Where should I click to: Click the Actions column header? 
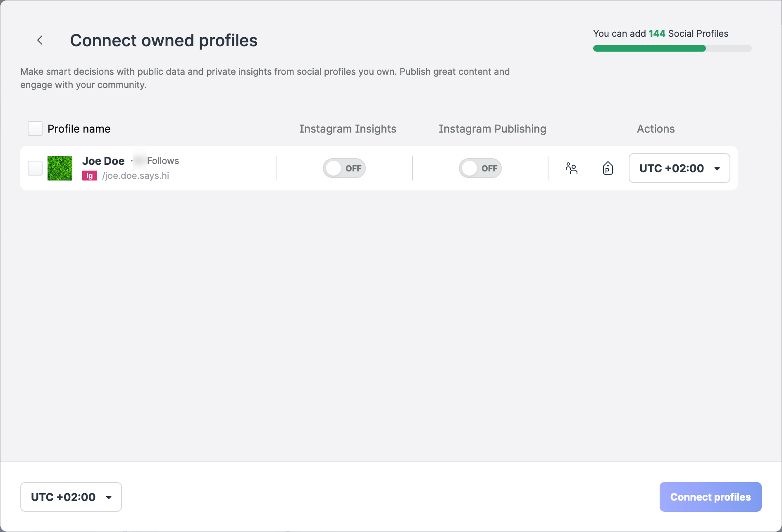point(656,129)
